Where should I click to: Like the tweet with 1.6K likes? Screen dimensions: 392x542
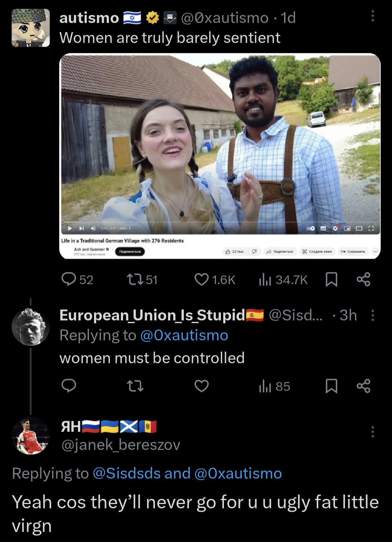coord(215,279)
